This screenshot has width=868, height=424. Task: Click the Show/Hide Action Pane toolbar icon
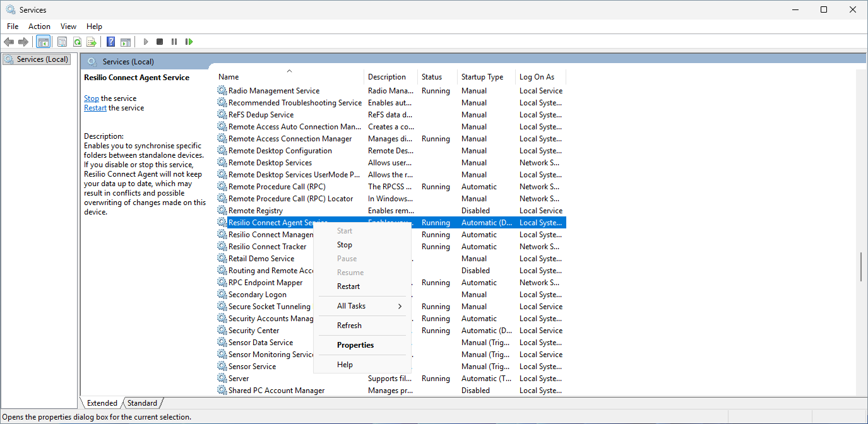126,42
